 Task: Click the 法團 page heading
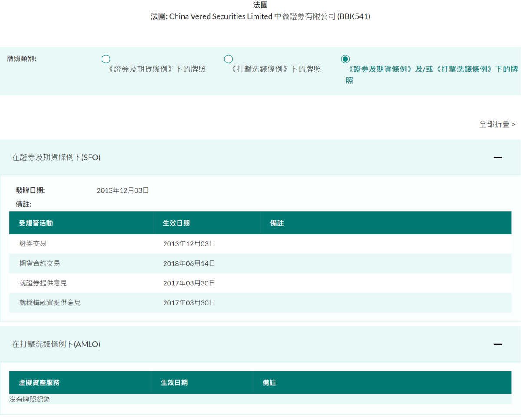tap(260, 5)
